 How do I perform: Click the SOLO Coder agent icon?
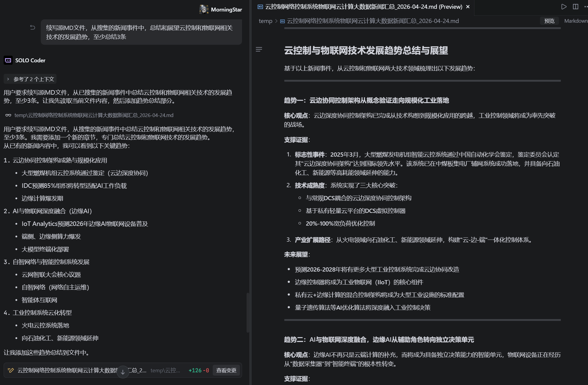(8, 60)
